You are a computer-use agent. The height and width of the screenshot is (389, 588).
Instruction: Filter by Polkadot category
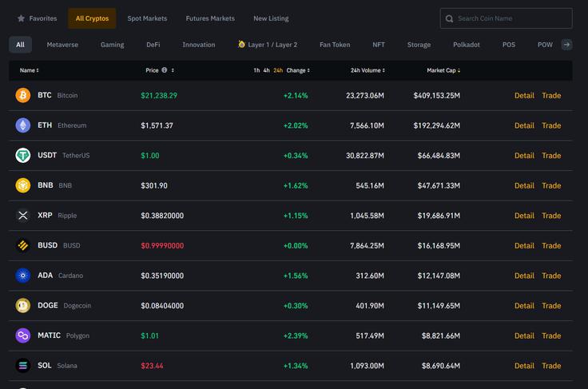click(466, 45)
